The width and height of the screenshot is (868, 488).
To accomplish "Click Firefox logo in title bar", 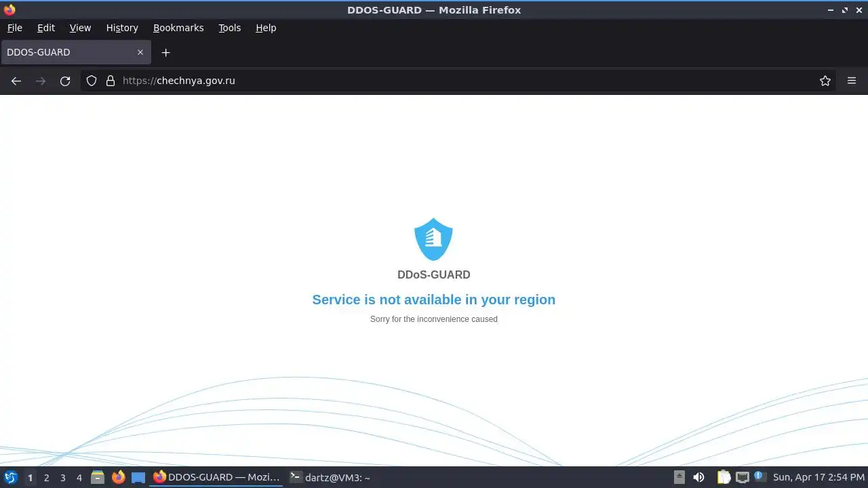I will click(x=9, y=9).
